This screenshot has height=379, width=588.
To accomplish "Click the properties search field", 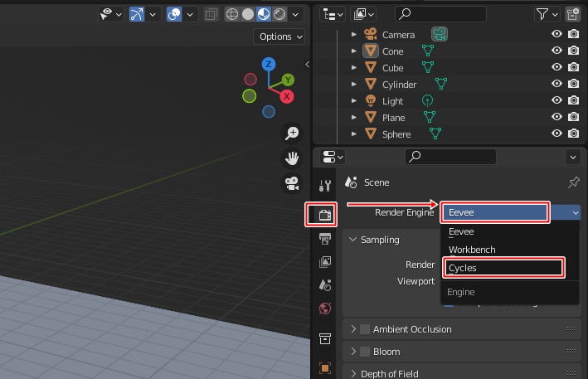I will 451,157.
